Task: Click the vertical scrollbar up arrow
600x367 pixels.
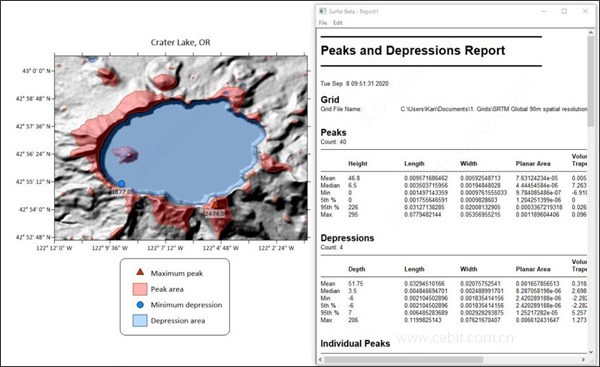Action: point(591,33)
